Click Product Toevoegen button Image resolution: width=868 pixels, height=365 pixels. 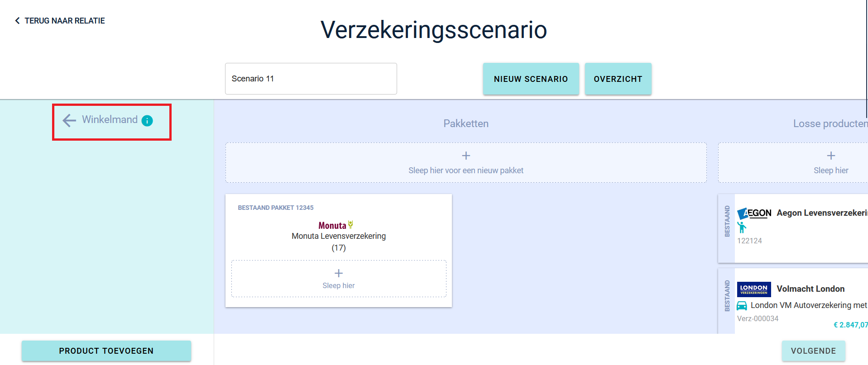point(106,351)
